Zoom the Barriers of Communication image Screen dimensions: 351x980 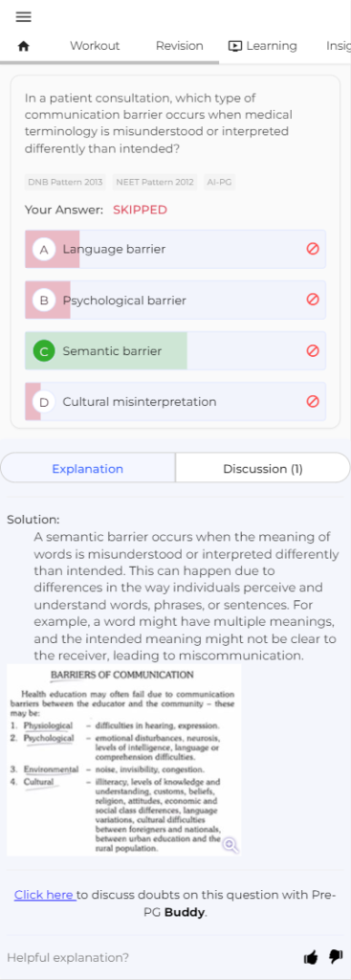tap(231, 846)
